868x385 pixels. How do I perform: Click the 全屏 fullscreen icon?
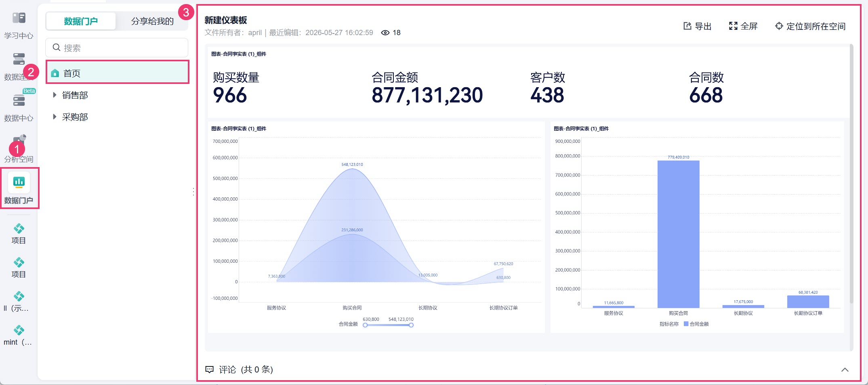pos(733,26)
